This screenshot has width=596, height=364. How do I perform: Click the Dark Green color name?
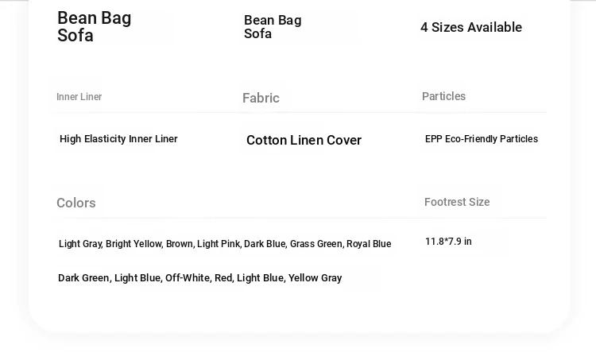tap(83, 278)
